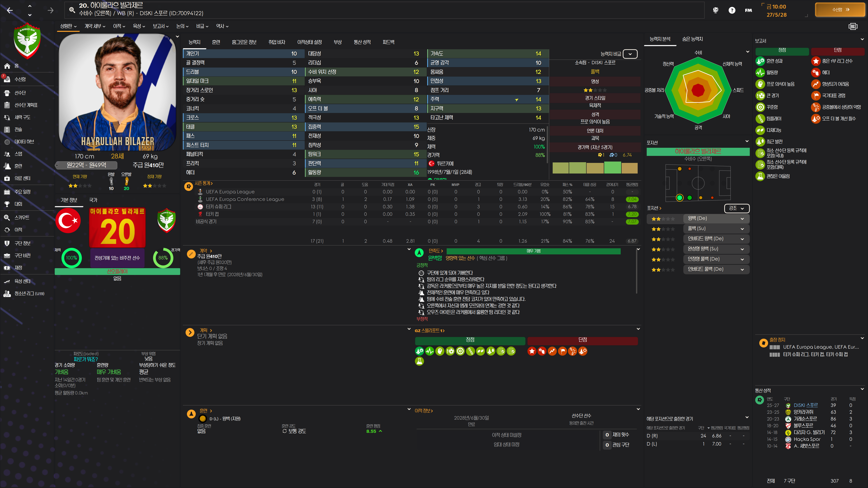Switch to the 통산 성적 tab
The width and height of the screenshot is (868, 488).
tap(362, 42)
